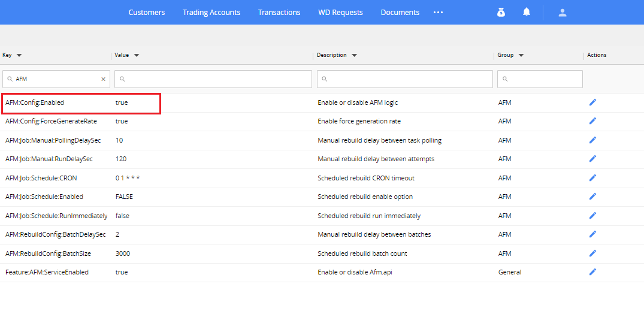Focus the Value column search field

(213, 79)
